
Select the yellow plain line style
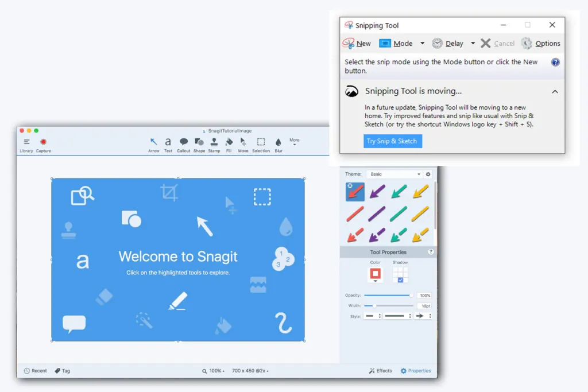[x=420, y=214]
